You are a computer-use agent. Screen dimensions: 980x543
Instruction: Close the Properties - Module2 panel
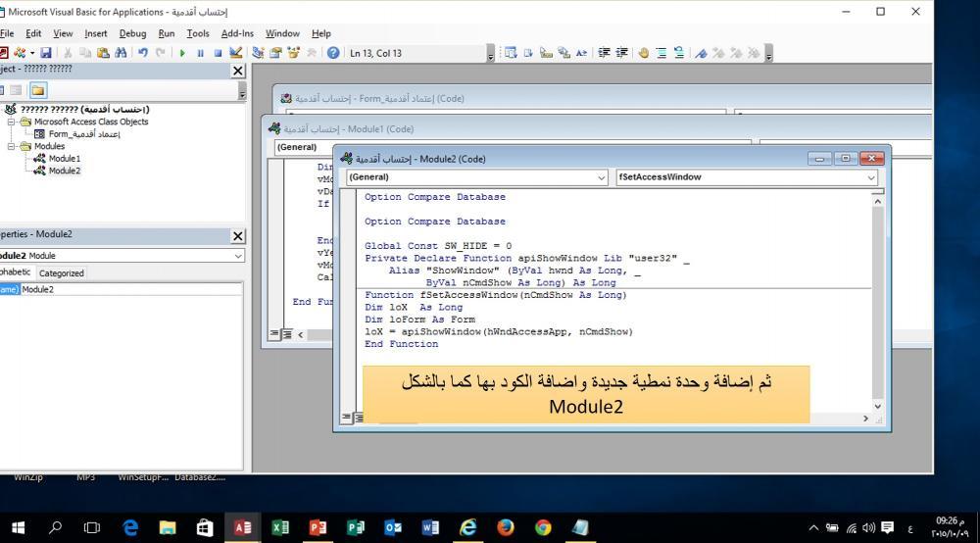(x=238, y=235)
